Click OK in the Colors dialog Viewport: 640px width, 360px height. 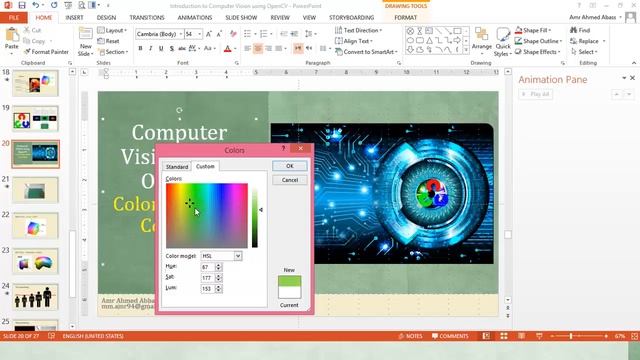pyautogui.click(x=290, y=166)
